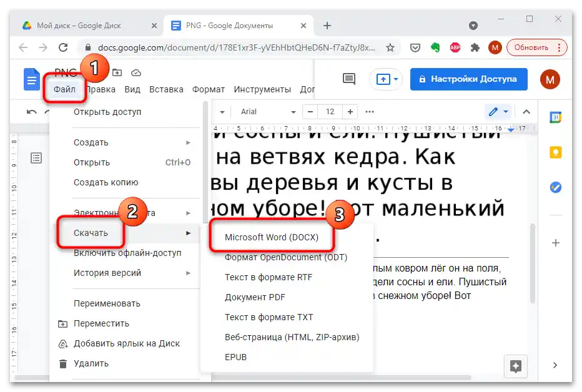Collapse menus with the up chevron
The height and width of the screenshot is (392, 582).
[x=526, y=112]
